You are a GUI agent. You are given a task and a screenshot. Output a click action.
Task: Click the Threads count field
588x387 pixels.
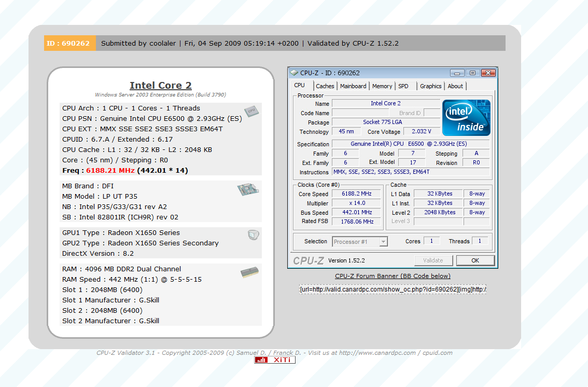pos(480,241)
